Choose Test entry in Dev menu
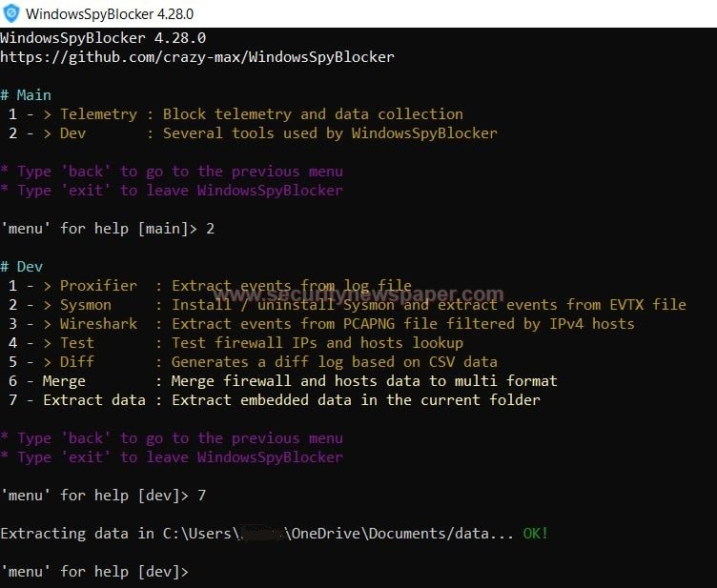717x588 pixels. coord(77,343)
